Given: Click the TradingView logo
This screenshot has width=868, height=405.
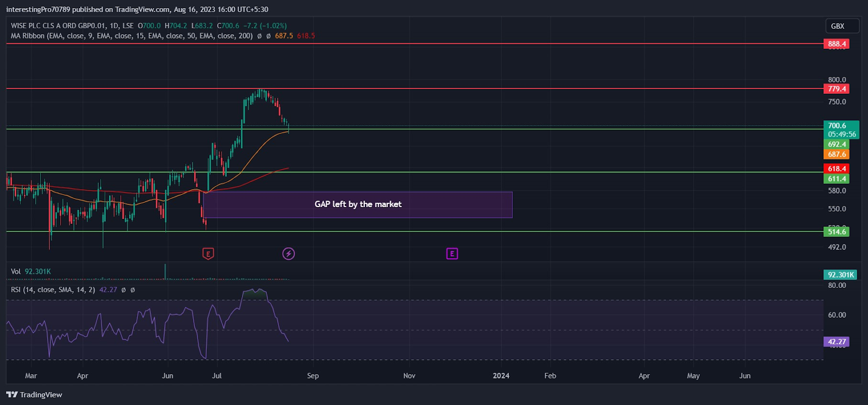Looking at the screenshot, I should [x=34, y=395].
